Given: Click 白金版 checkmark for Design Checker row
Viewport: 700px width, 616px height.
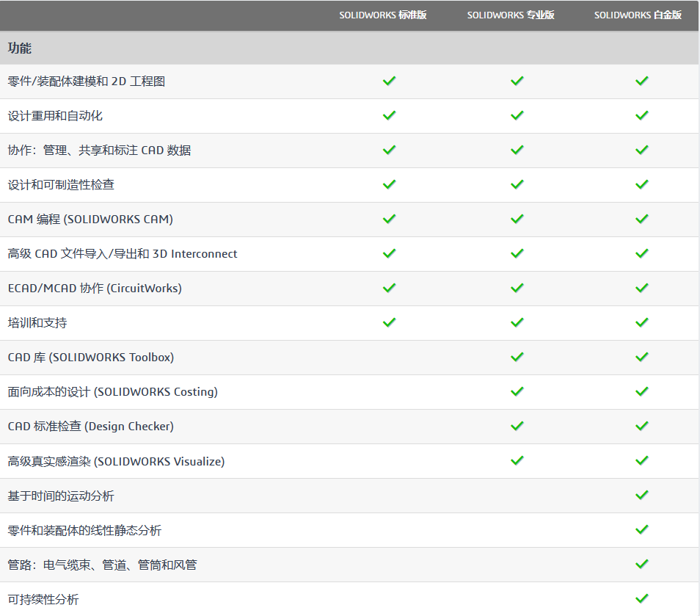Looking at the screenshot, I should (642, 426).
